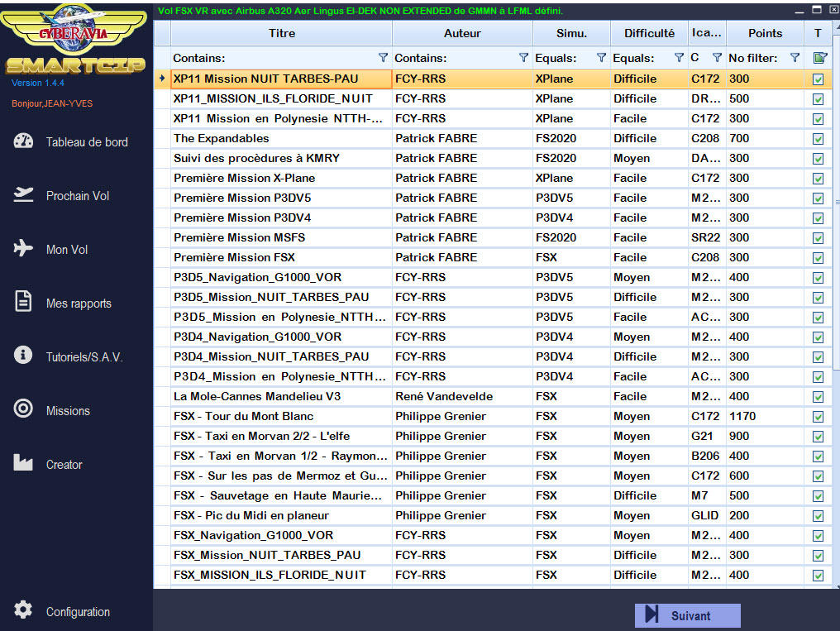The height and width of the screenshot is (631, 840).
Task: Select row FSX_Navigation_G1000_VOR
Action: 493,536
